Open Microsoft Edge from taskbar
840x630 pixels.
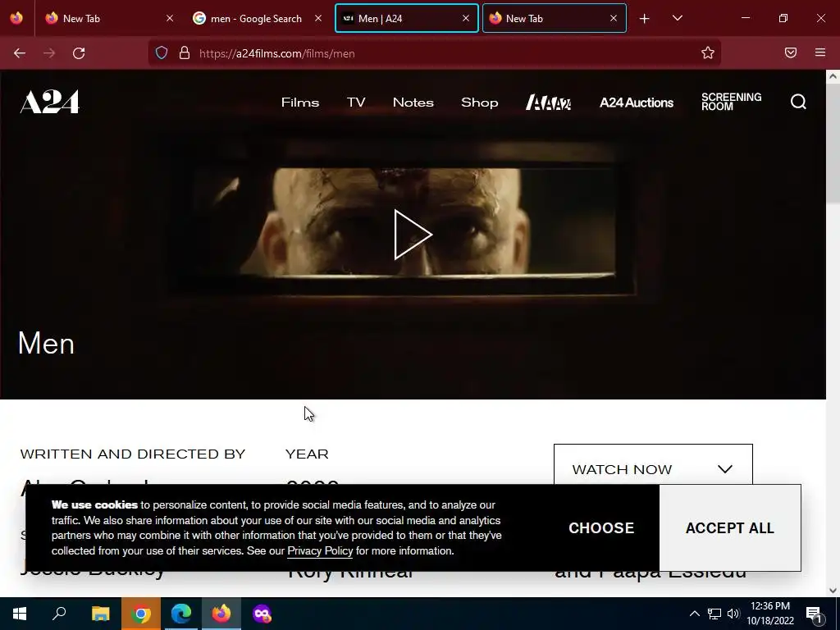coord(181,614)
